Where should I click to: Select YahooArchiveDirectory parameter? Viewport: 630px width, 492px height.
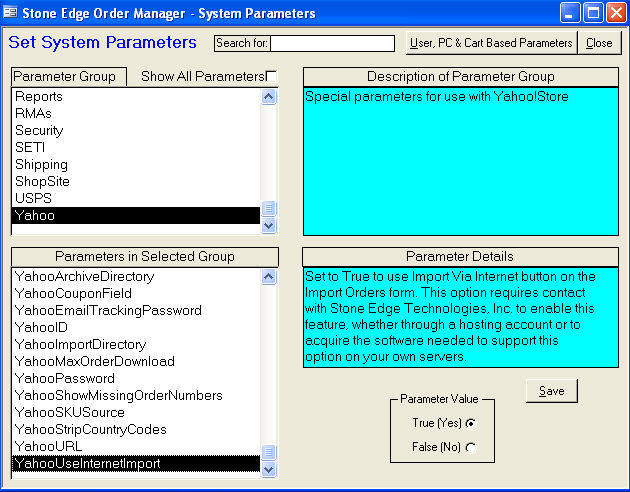click(x=136, y=276)
